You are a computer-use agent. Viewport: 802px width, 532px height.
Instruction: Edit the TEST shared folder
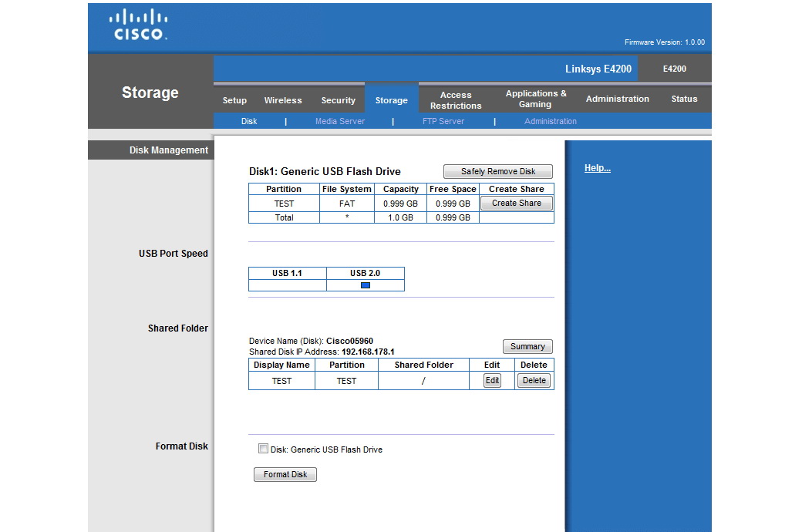tap(492, 380)
